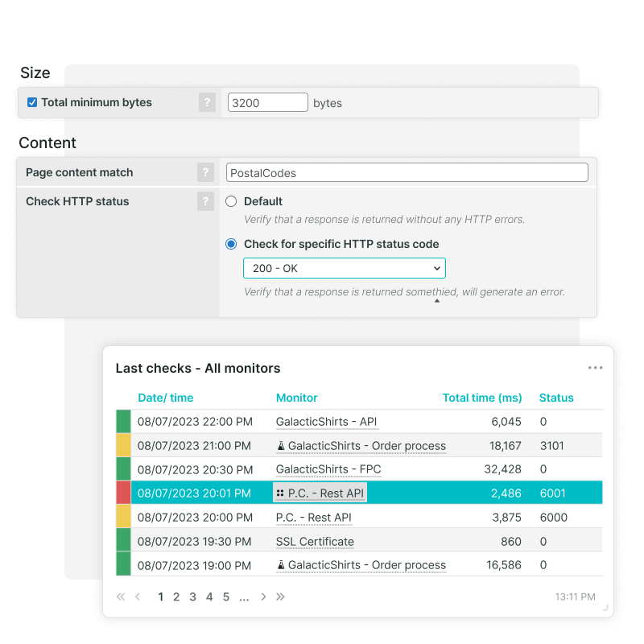Open the SSL Certificate monitor link
This screenshot has height=644, width=644.
(315, 541)
